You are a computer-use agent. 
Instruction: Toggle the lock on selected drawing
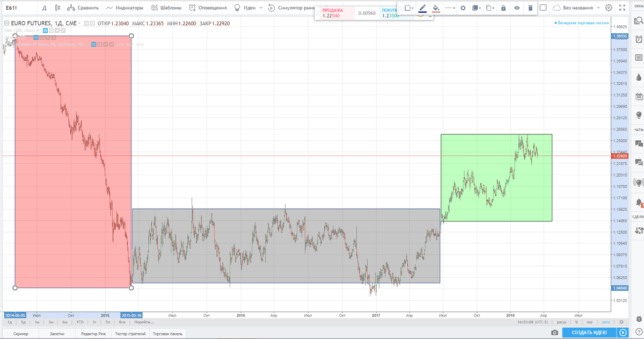(503, 8)
